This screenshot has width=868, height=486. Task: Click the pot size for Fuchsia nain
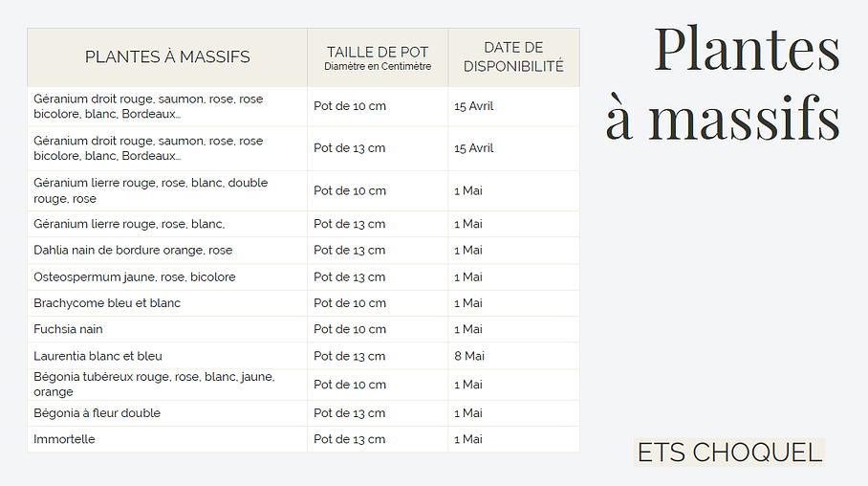coord(350,329)
